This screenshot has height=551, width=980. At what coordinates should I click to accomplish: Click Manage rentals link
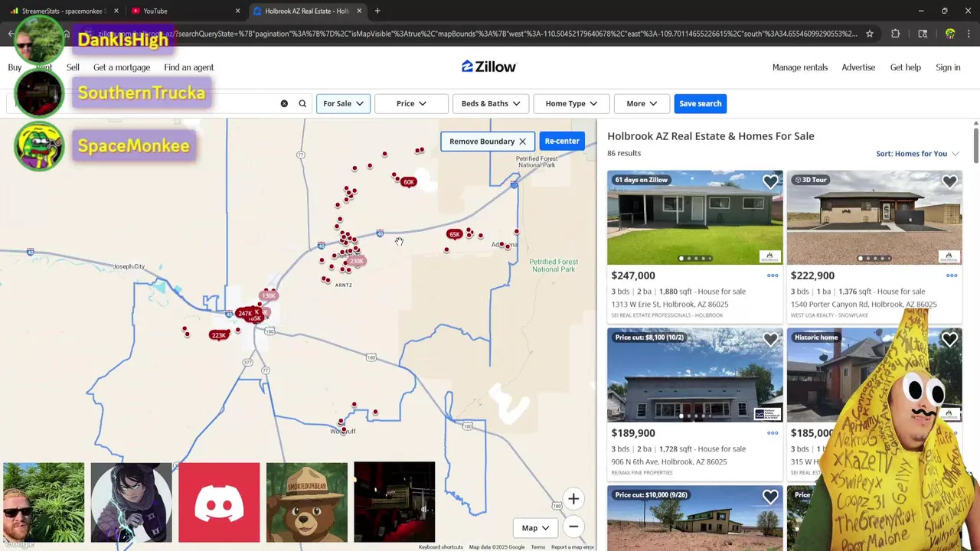click(x=800, y=67)
